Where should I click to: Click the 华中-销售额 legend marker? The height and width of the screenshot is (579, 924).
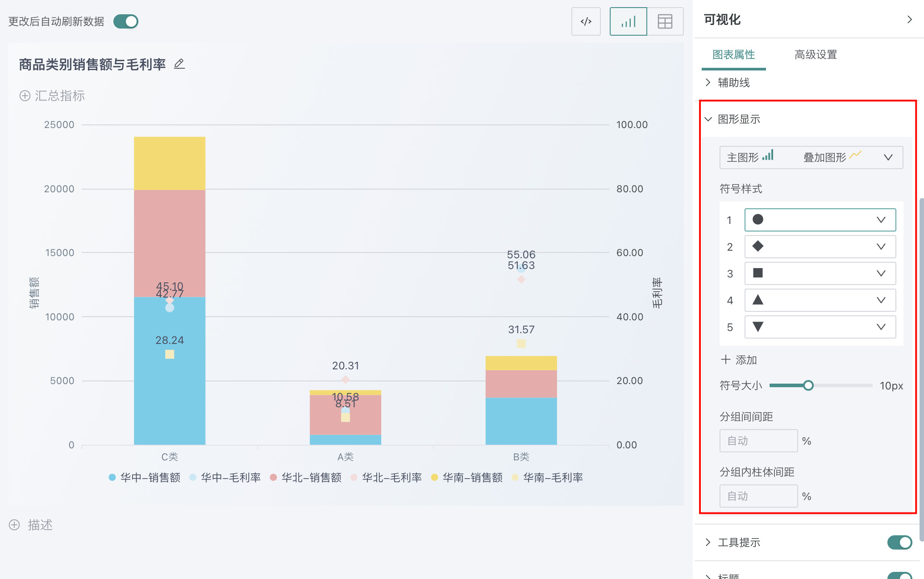112,478
